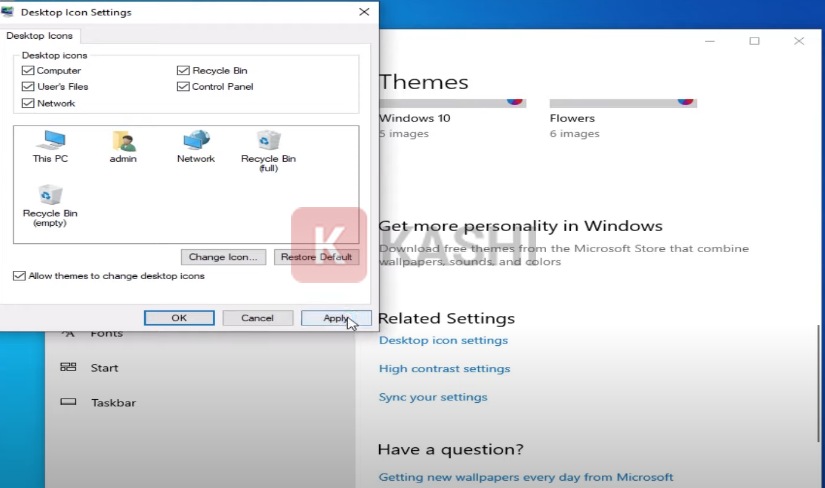
Task: Click 'Get more personality in Windows' heading
Action: click(520, 226)
